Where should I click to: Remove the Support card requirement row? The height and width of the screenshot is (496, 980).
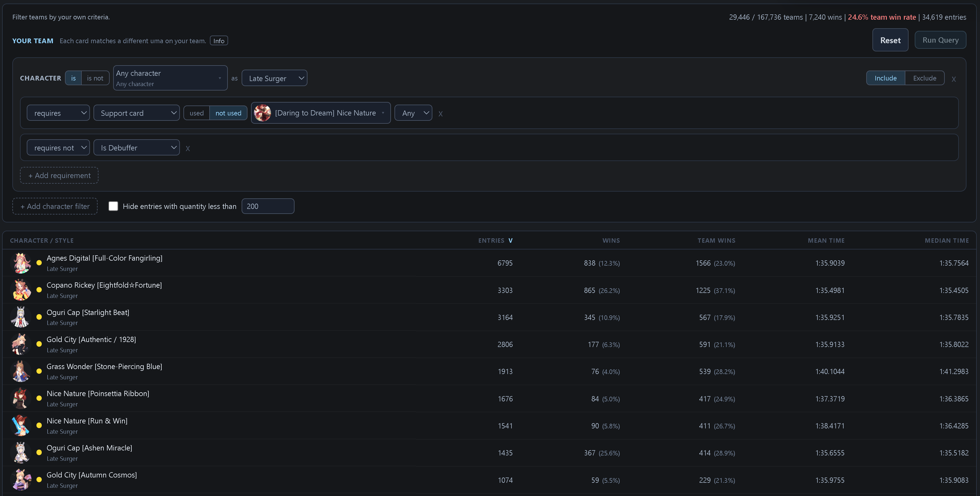[441, 114]
